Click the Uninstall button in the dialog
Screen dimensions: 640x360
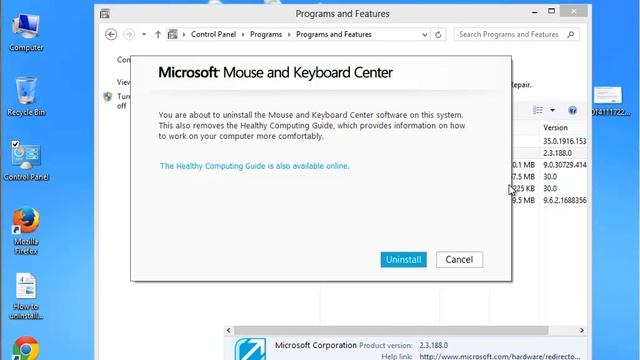(x=403, y=260)
